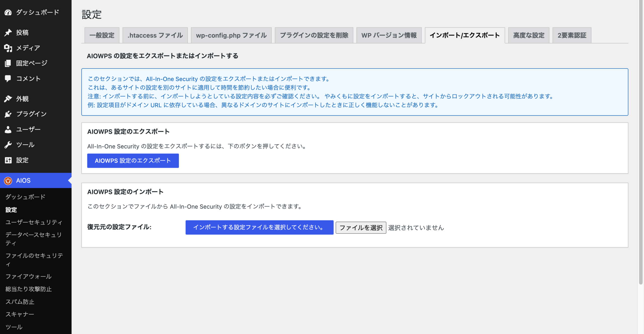The height and width of the screenshot is (334, 644).
Task: Click the speech bubble icon beside コメント
Action: (x=8, y=79)
